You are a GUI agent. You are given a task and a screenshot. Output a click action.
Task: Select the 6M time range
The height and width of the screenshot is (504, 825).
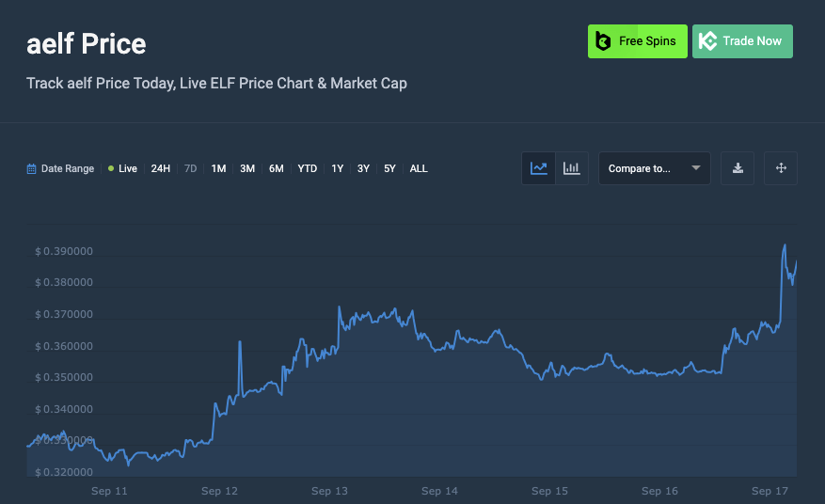tap(277, 169)
